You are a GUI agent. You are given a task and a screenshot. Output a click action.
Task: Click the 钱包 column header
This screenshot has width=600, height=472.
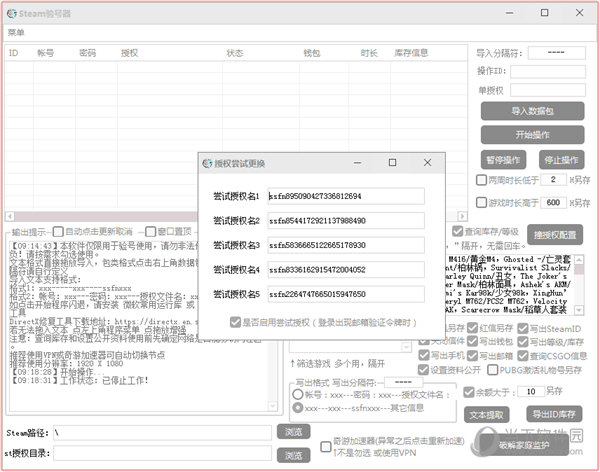[x=312, y=53]
